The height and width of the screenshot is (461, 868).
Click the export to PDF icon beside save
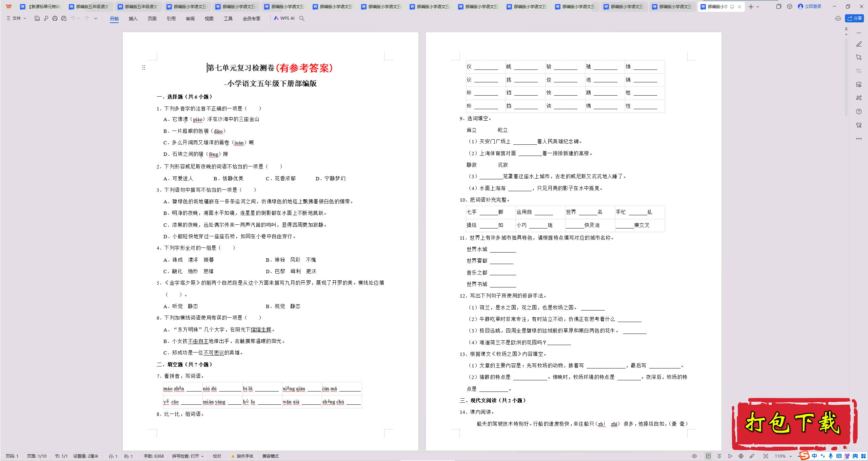point(46,18)
